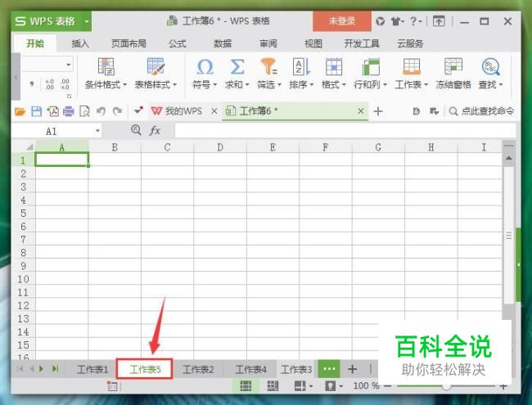The image size is (532, 405).
Task: Click the 点此查找命令 search box
Action: point(481,111)
